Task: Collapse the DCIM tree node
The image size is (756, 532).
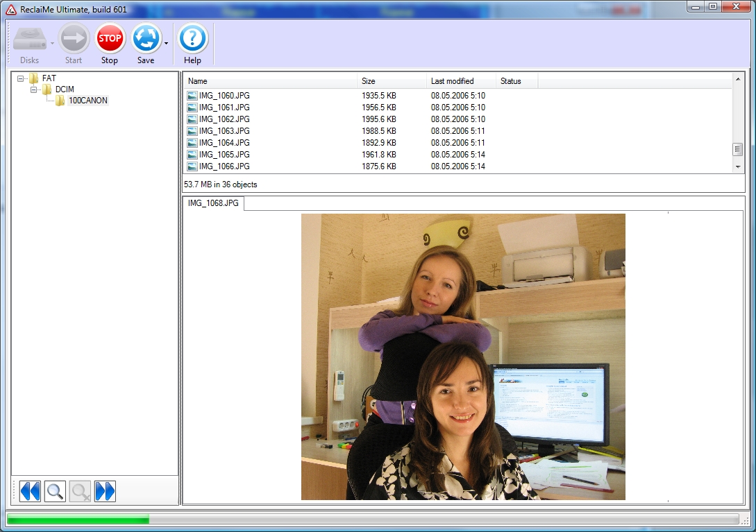Action: [33, 89]
